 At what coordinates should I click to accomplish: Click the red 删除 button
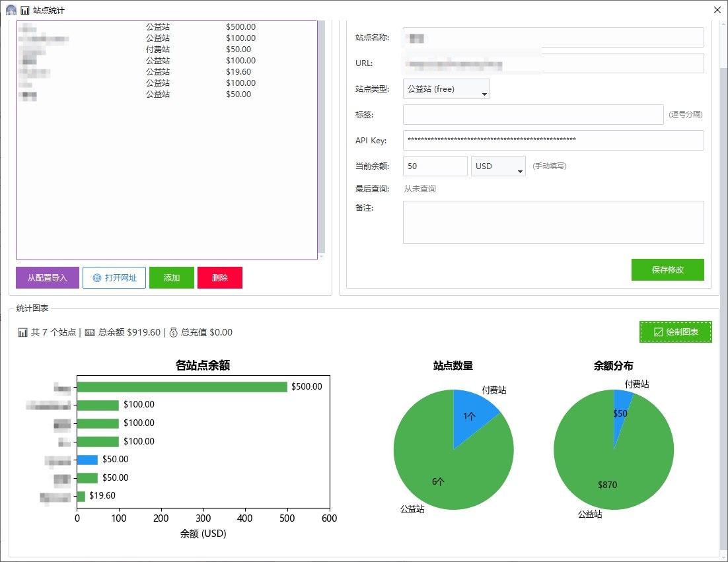(x=219, y=277)
